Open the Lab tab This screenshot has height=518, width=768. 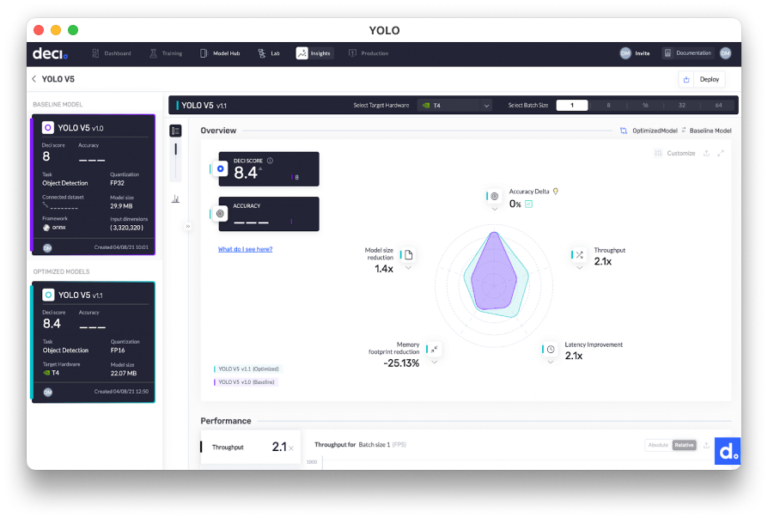[x=269, y=53]
